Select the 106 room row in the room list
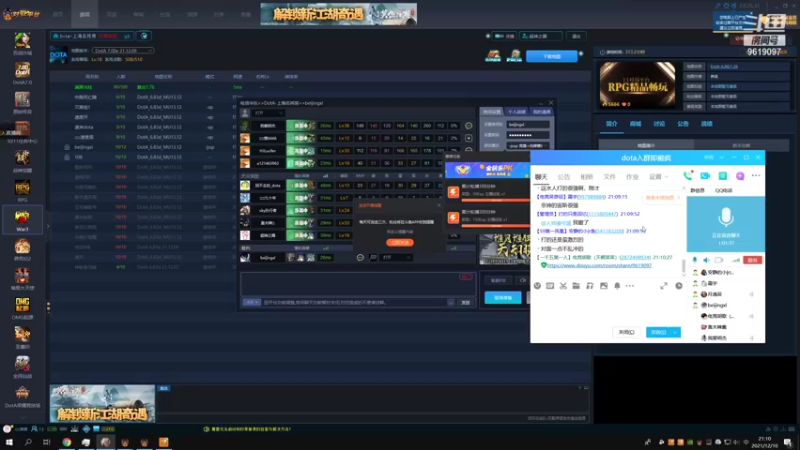Screen dimensions: 800x450 click(144, 157)
